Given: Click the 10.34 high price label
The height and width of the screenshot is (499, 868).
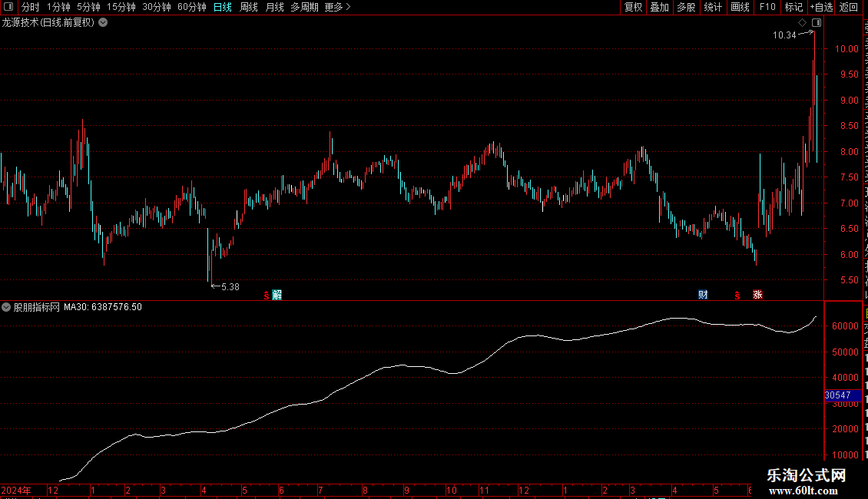Looking at the screenshot, I should pyautogui.click(x=784, y=35).
